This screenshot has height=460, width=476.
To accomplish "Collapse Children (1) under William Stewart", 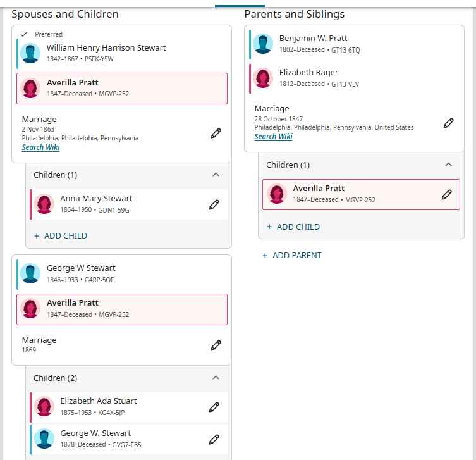I will click(x=216, y=175).
